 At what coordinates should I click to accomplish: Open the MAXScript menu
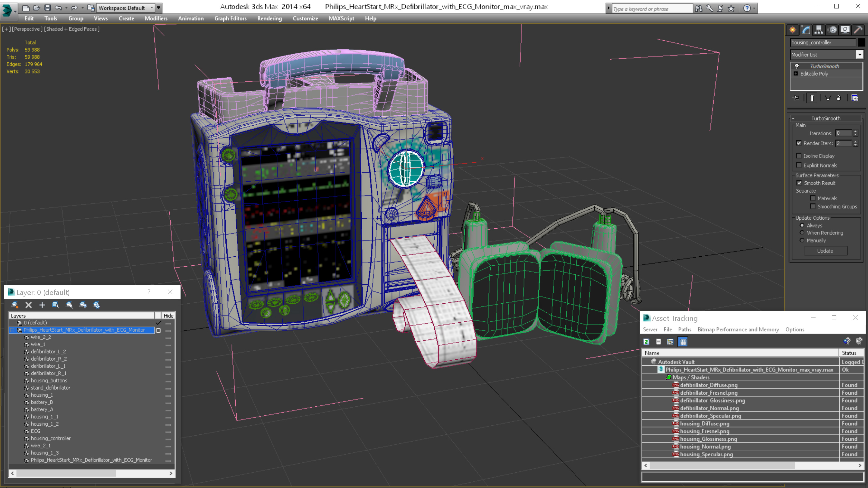[x=341, y=18]
